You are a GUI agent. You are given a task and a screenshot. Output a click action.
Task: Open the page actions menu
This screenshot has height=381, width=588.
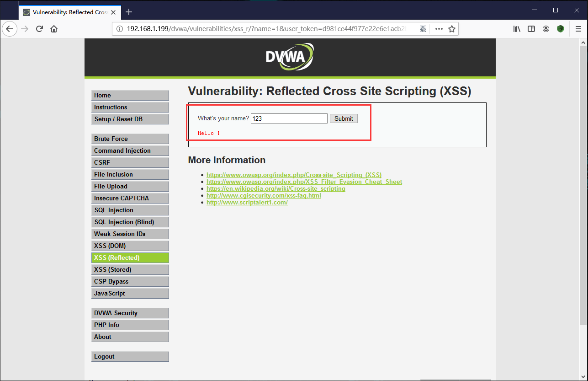tap(438, 28)
